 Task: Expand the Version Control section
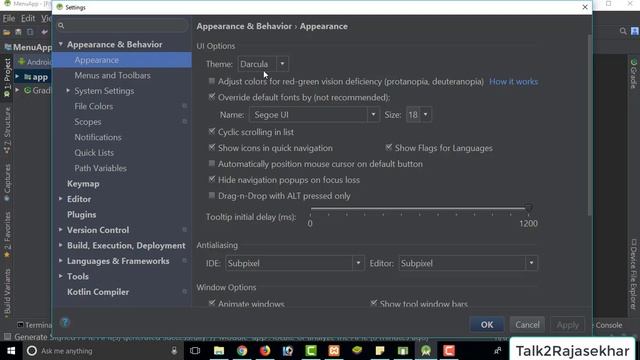60,230
